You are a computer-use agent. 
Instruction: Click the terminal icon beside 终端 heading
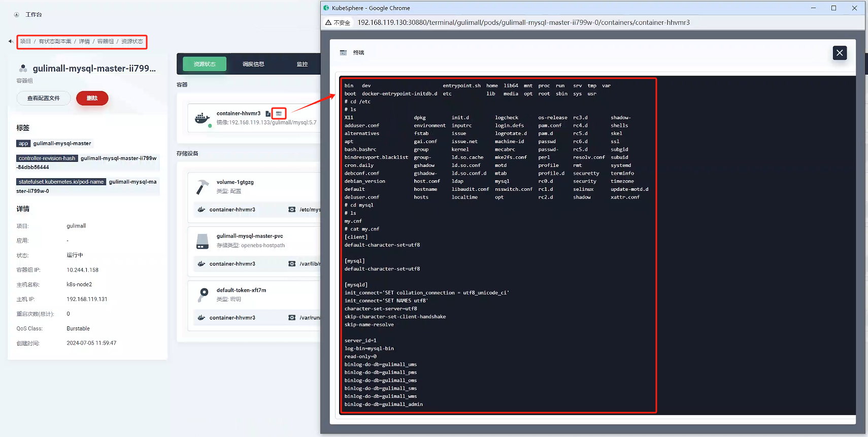(x=343, y=53)
